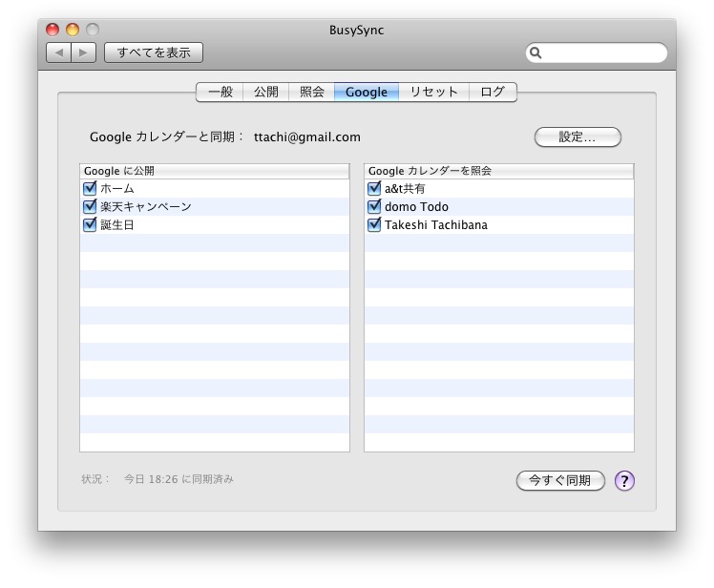Click the すべてを表示 button

tap(154, 52)
